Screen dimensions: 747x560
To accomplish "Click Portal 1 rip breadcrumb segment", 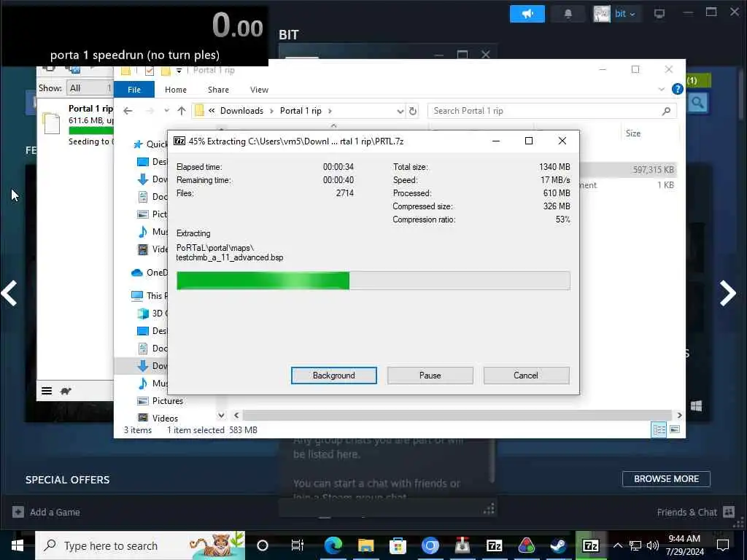I will tap(301, 111).
